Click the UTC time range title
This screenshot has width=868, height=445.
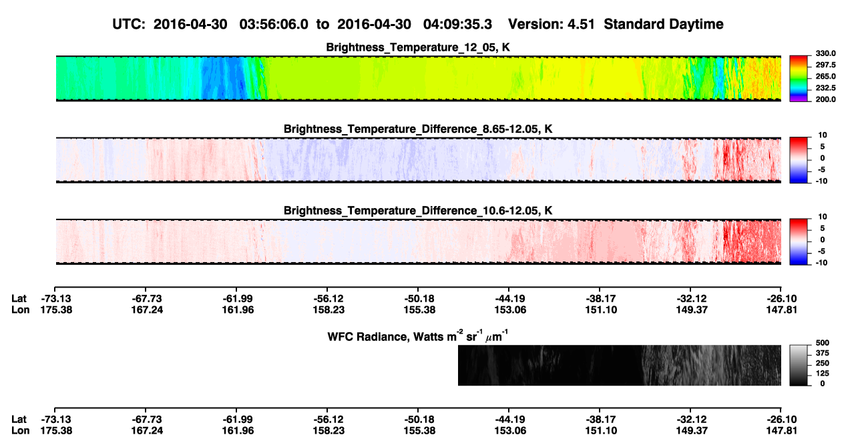pos(418,25)
